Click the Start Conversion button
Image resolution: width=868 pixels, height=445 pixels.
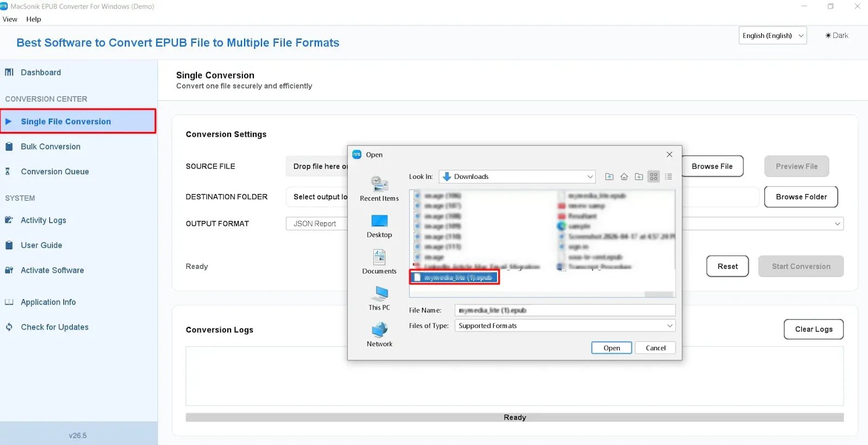click(x=801, y=266)
